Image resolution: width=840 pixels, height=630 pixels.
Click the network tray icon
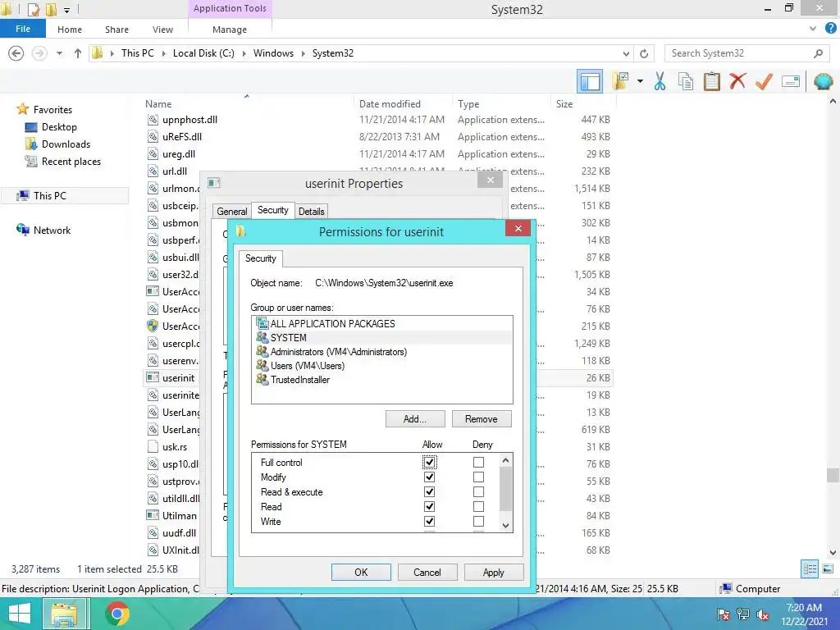point(742,614)
